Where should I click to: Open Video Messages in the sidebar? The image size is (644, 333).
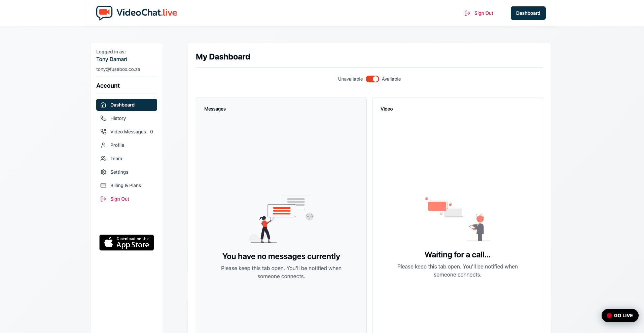pos(127,132)
